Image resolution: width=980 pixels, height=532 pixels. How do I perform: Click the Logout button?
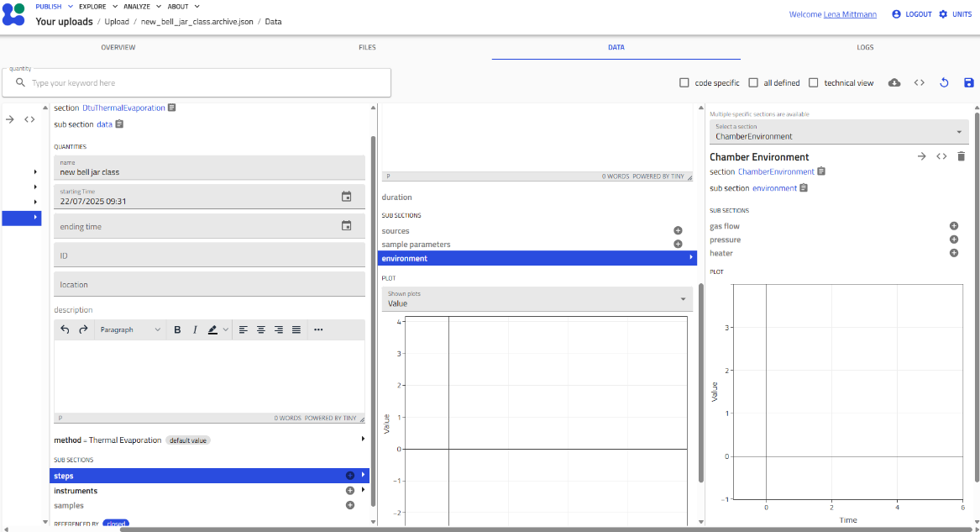coord(912,14)
